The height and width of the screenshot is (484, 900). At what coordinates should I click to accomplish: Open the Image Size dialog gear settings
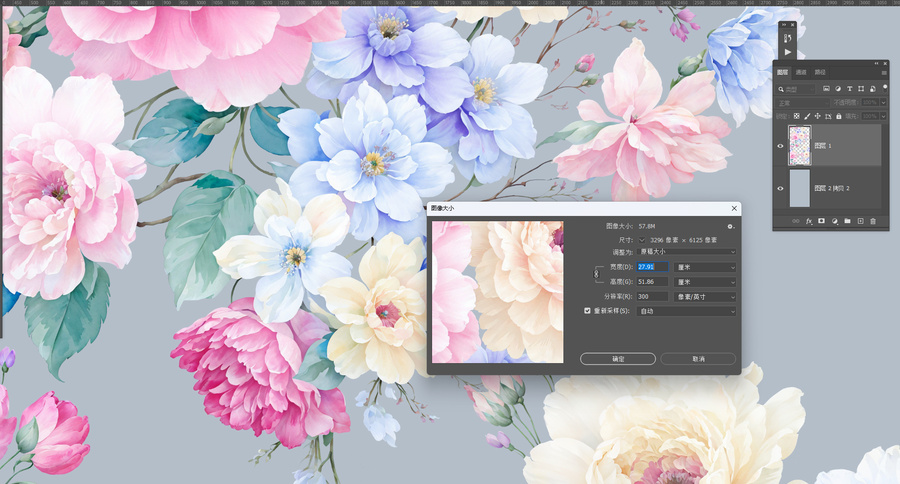click(x=730, y=226)
